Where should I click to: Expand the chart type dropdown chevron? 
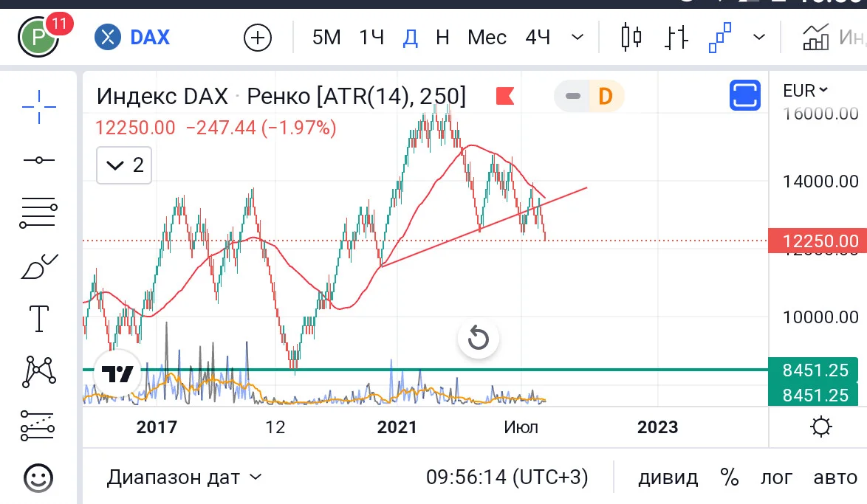759,38
